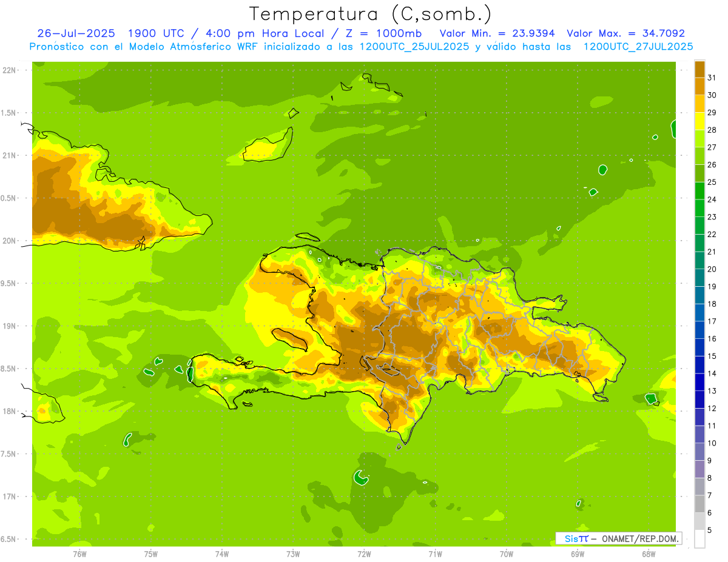The image size is (728, 562).
Task: Click the "19N" latitude axis label
Action: pos(10,326)
